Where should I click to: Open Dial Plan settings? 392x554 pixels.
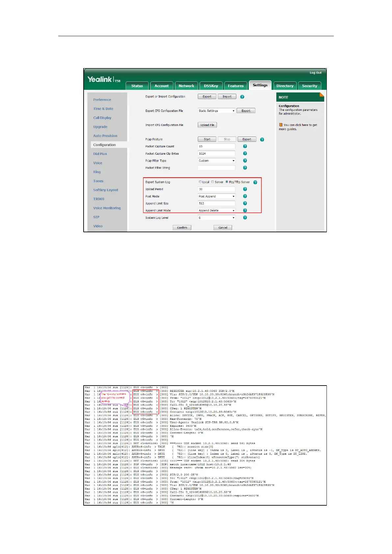coord(100,154)
